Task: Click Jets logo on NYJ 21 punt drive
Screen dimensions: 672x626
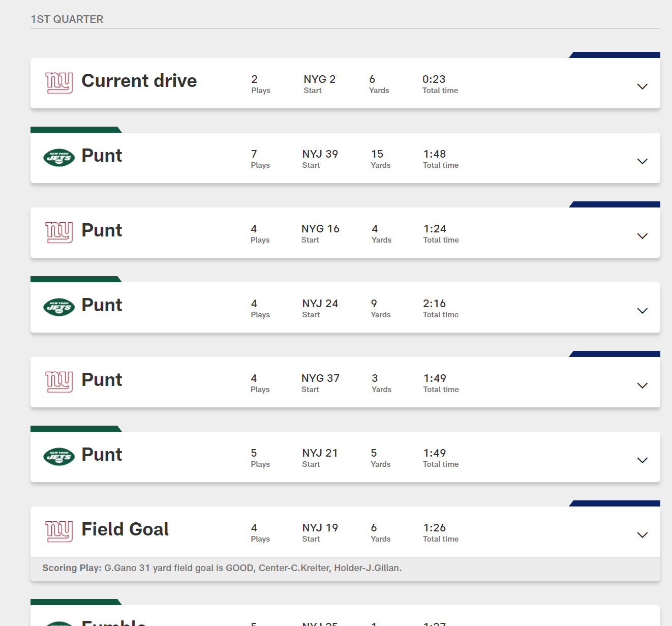Action: (x=59, y=457)
